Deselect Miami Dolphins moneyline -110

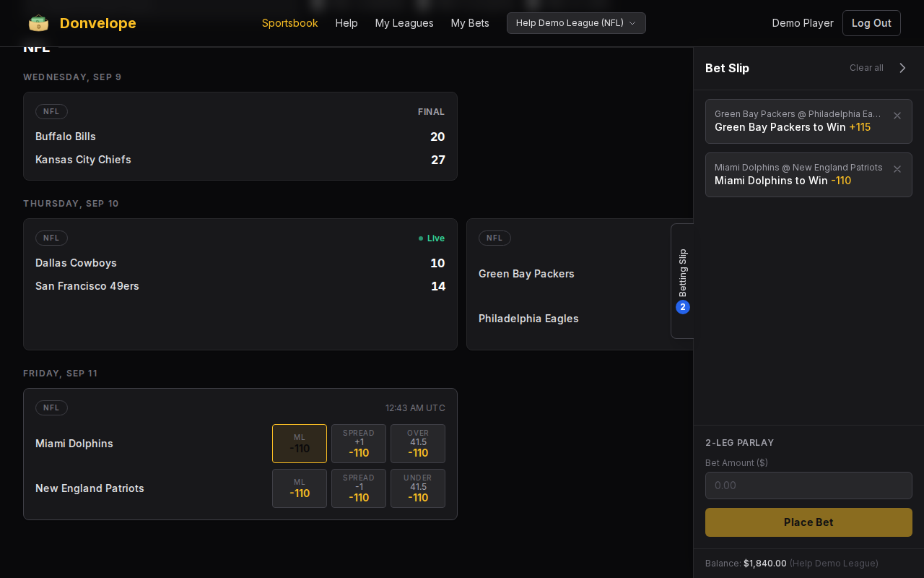[300, 444]
